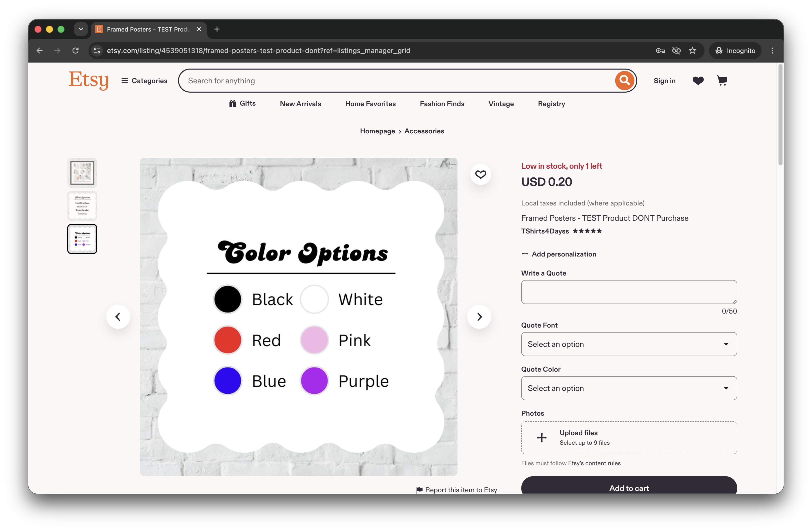Bookmark page with star icon
The width and height of the screenshot is (812, 531).
point(692,51)
